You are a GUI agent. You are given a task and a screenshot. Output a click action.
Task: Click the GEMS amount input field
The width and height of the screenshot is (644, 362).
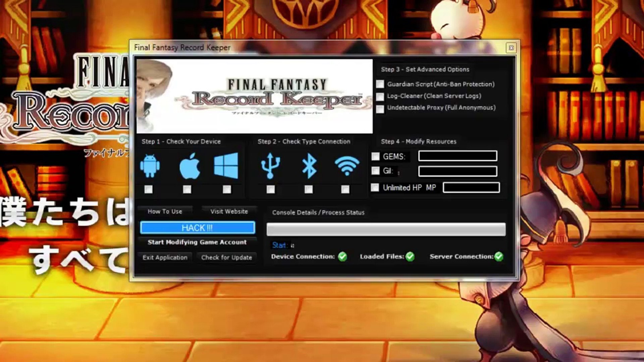(x=458, y=156)
